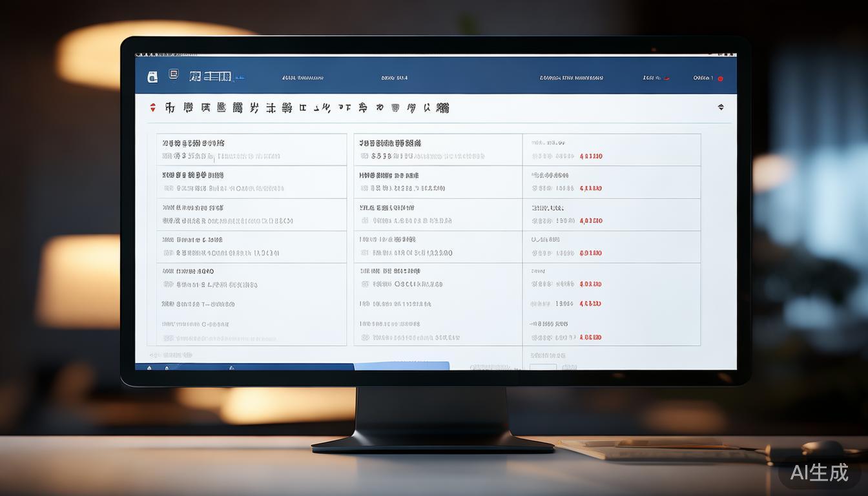Select the first menu item in the blue navigation bar
The image size is (868, 496).
pyautogui.click(x=304, y=77)
